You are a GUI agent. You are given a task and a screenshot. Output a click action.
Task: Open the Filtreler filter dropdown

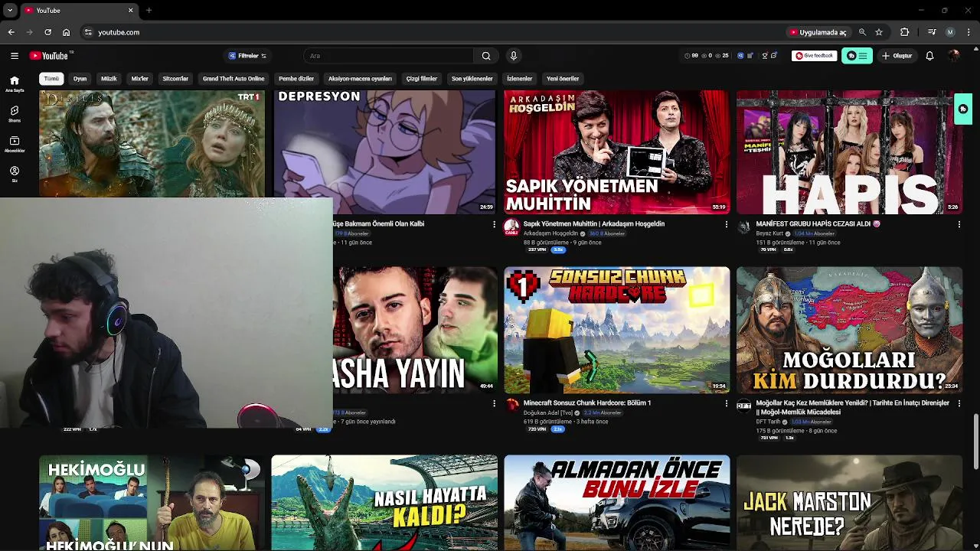coord(247,56)
